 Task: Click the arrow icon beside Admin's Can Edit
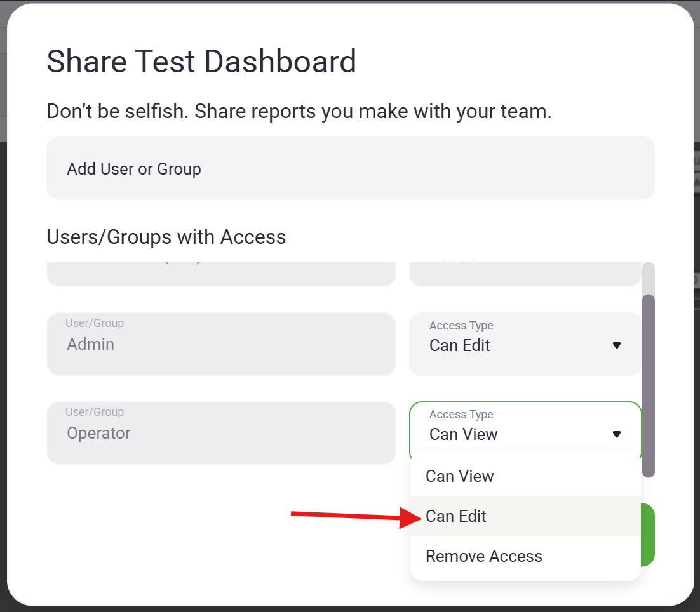point(616,345)
